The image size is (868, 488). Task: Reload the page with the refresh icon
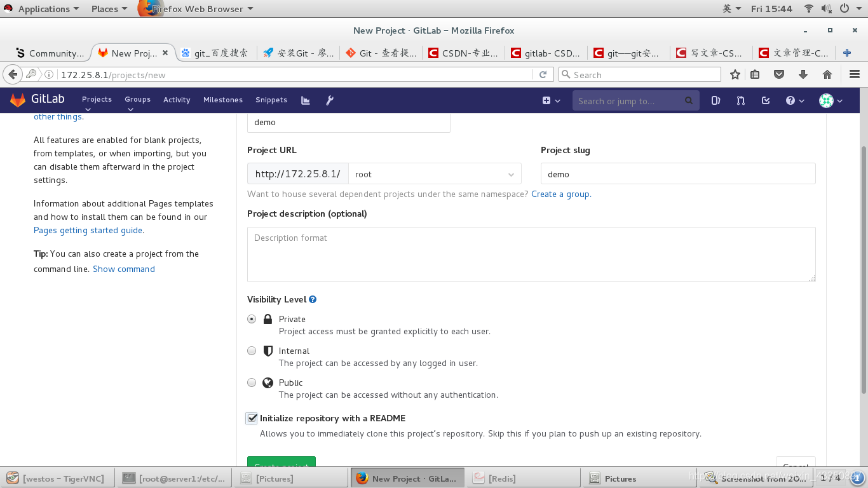[543, 74]
